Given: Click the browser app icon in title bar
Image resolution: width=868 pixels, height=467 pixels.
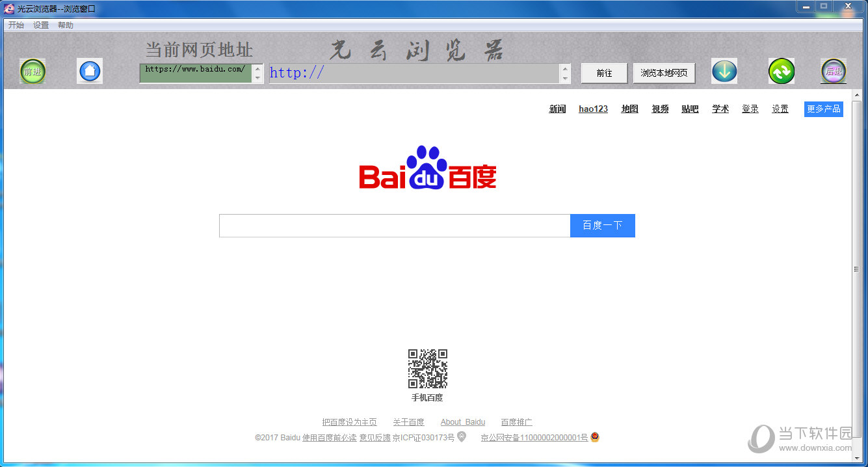Looking at the screenshot, I should tap(9, 8).
